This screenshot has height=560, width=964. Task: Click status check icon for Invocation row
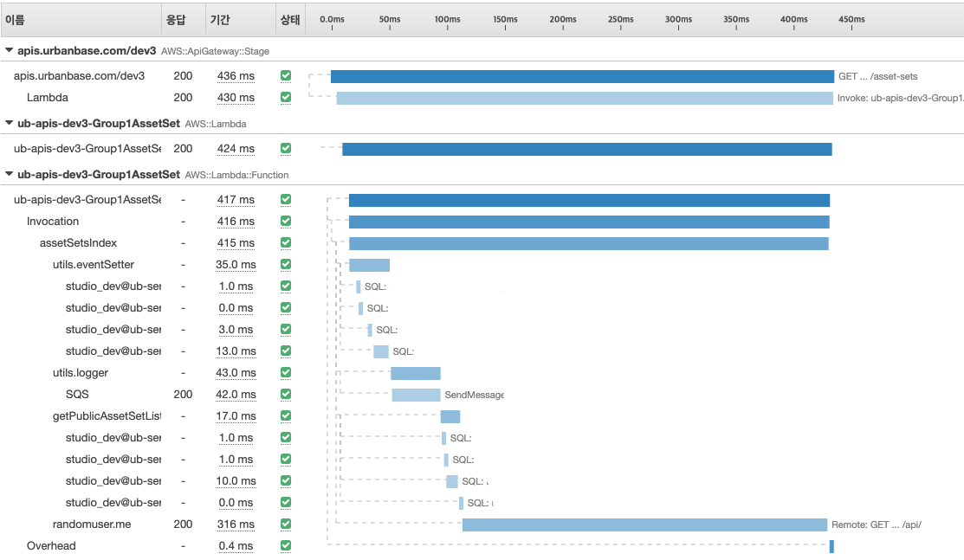coord(286,221)
